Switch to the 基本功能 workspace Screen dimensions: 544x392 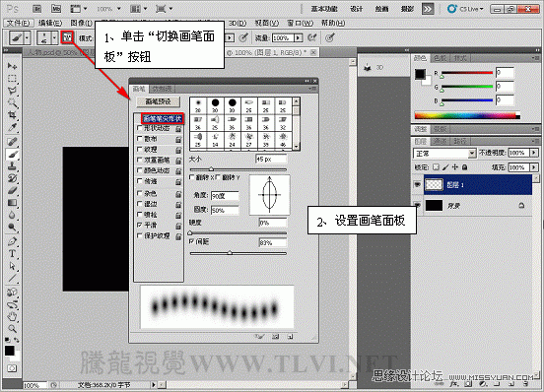click(x=324, y=9)
